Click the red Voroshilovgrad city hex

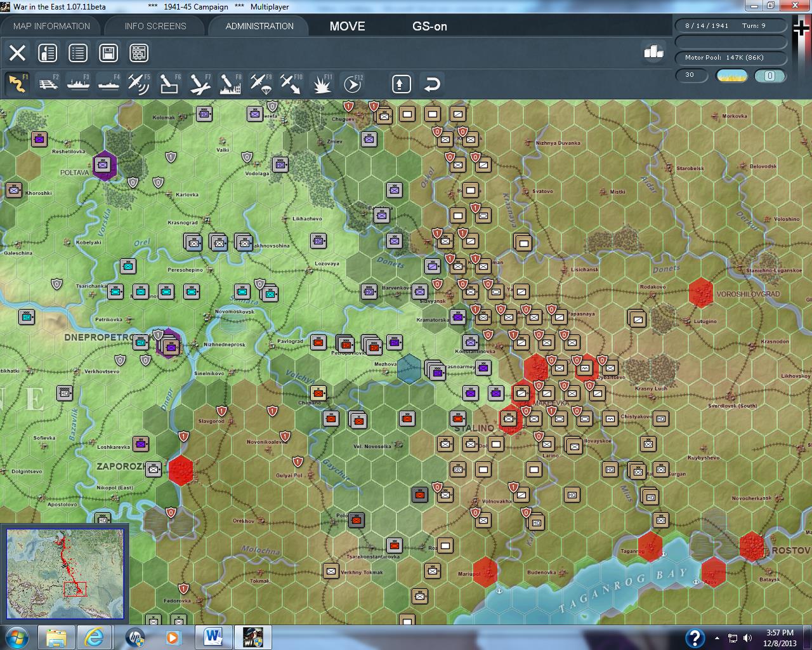[x=700, y=293]
